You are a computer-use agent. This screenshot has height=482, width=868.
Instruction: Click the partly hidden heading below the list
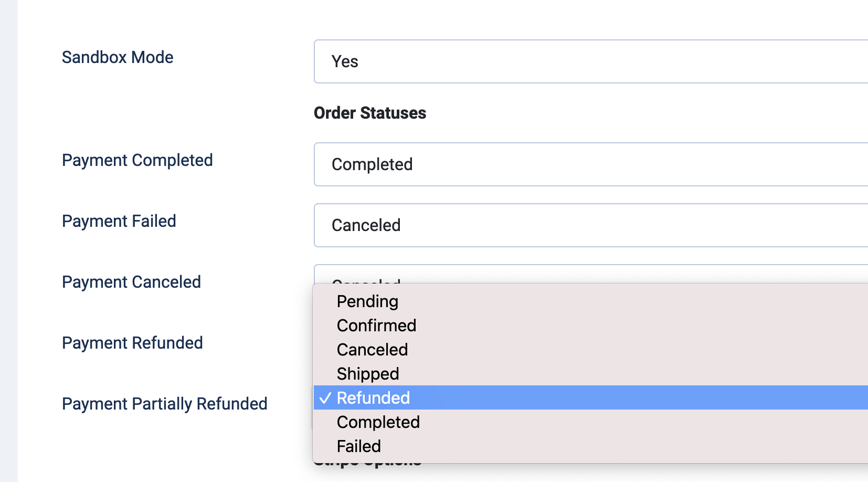click(x=367, y=465)
